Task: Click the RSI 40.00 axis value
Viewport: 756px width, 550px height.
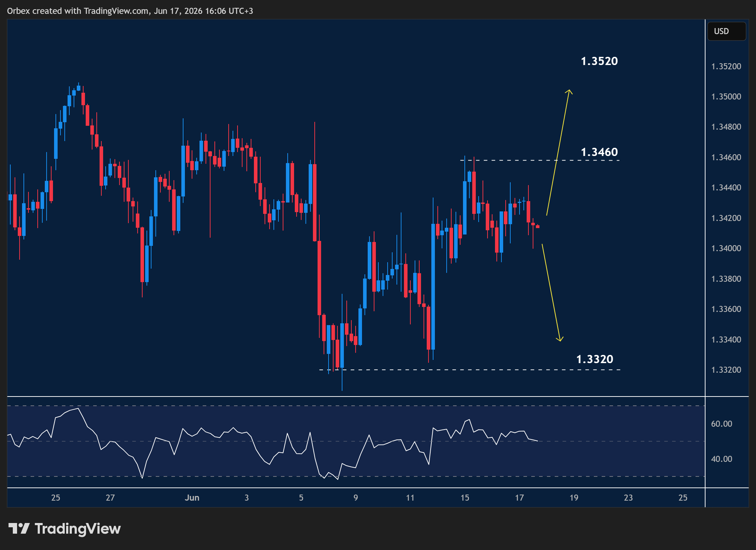Action: pyautogui.click(x=722, y=459)
